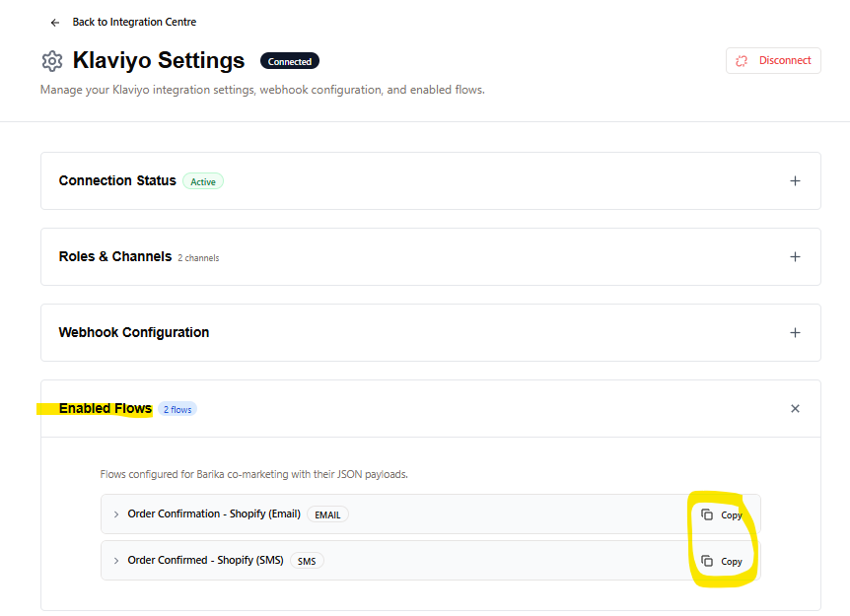Image resolution: width=850 pixels, height=616 pixels.
Task: Expand Roles & Channels with plus icon
Action: tap(795, 257)
